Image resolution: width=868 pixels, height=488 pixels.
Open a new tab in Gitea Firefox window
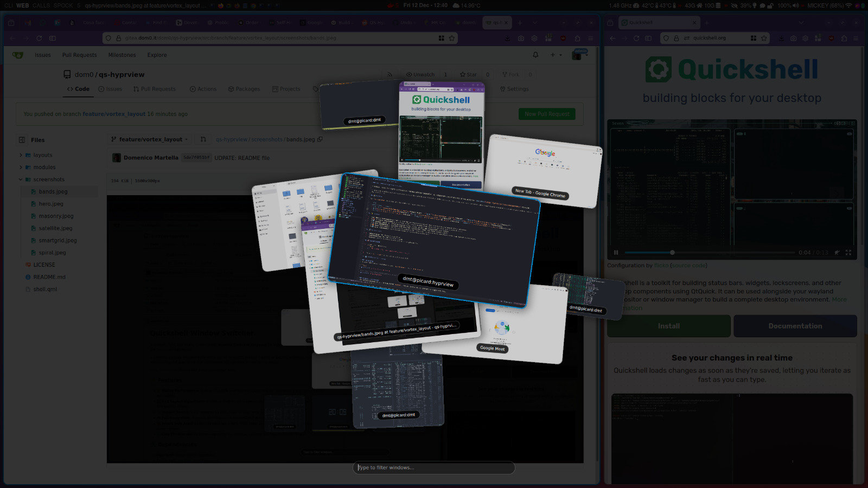click(x=520, y=23)
